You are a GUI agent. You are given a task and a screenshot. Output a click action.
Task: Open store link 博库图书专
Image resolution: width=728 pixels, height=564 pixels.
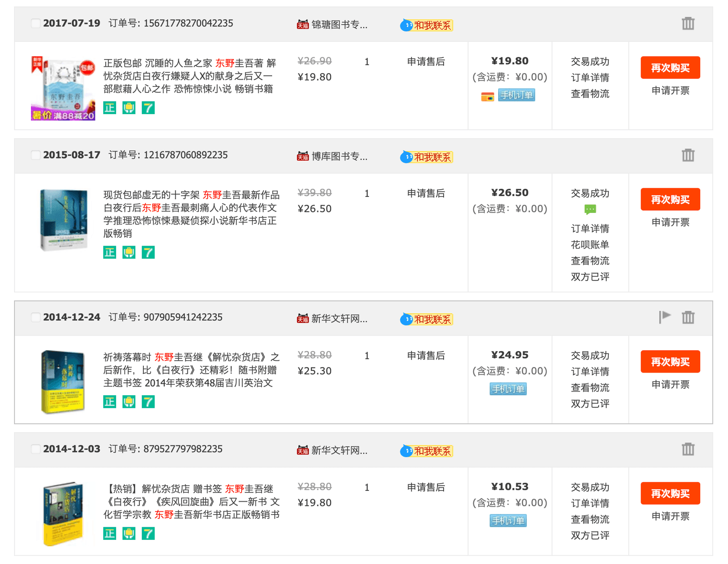pyautogui.click(x=339, y=156)
